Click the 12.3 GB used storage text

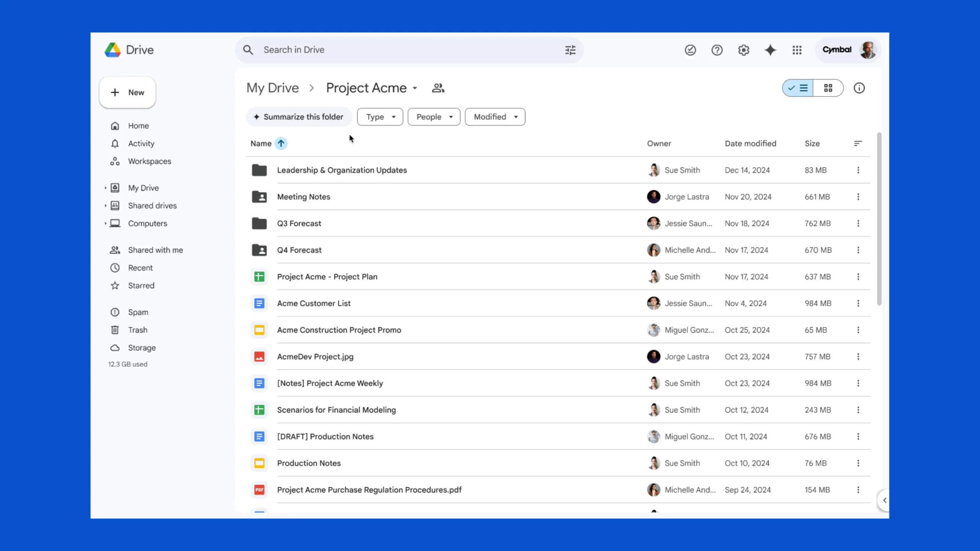tap(127, 364)
